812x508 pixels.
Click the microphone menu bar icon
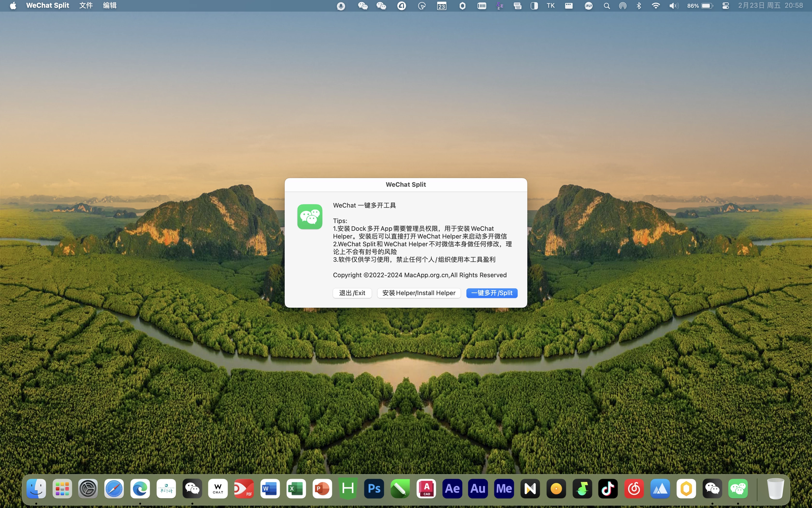click(x=341, y=6)
